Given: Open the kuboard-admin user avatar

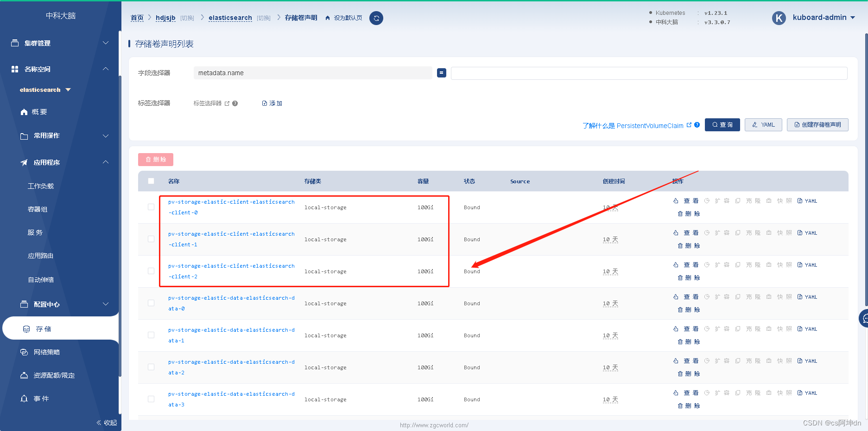Looking at the screenshot, I should [x=779, y=18].
